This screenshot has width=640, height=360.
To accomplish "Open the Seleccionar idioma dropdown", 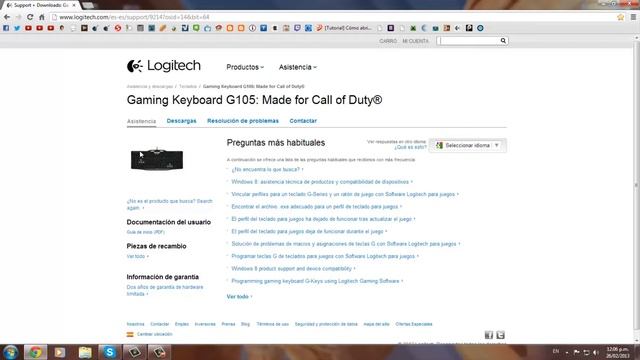I will click(x=468, y=145).
